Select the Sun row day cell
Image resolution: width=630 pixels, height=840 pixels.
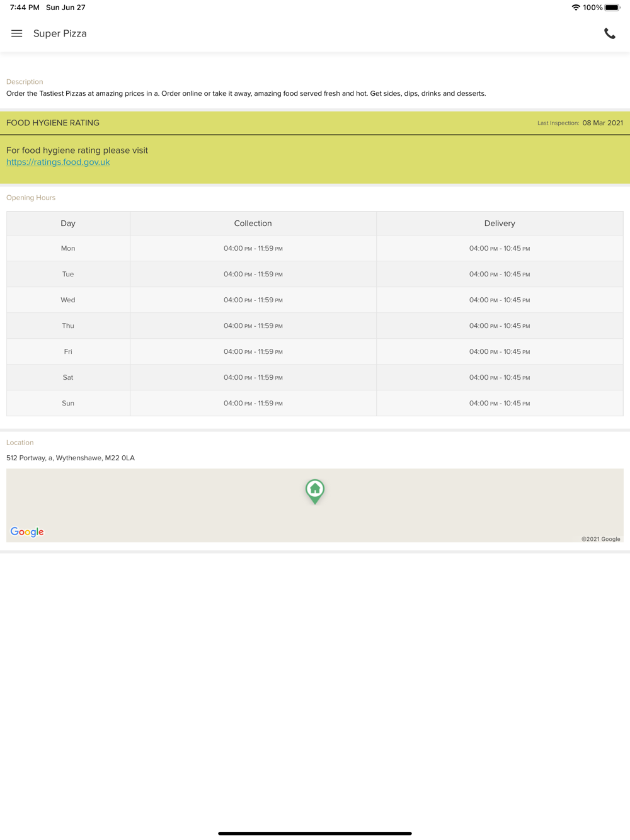coord(68,403)
